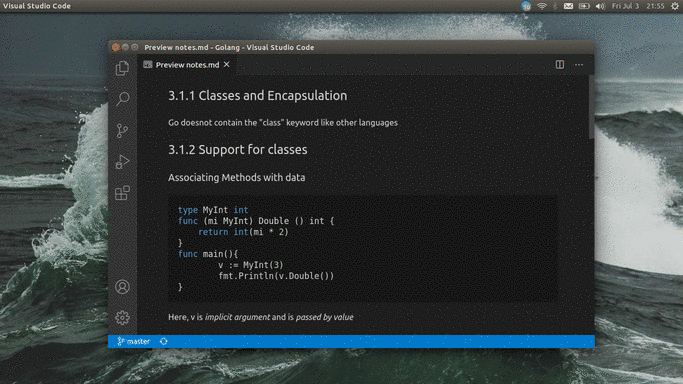This screenshot has width=683, height=384.
Task: Close the Preview notes.md tab
Action: click(x=227, y=64)
